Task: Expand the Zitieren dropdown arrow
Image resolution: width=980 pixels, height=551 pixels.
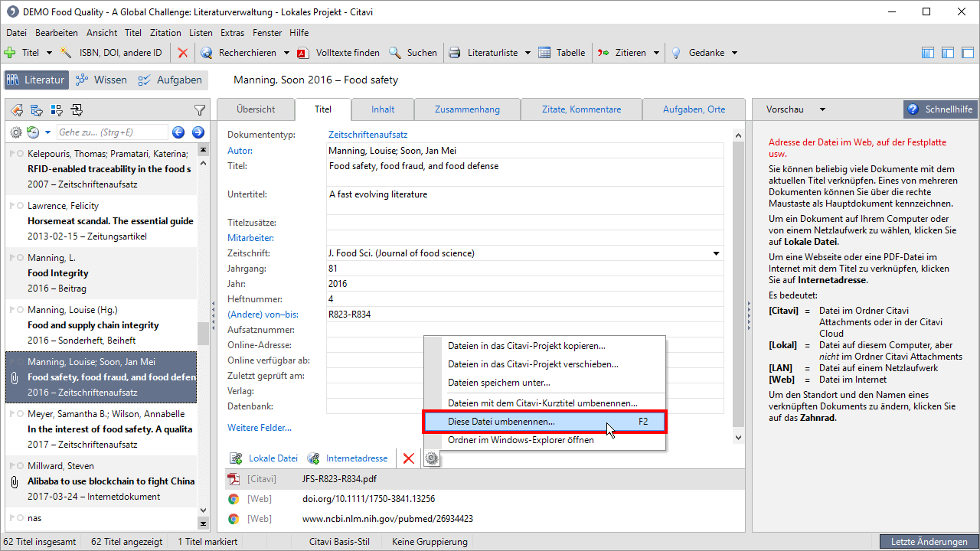Action: (x=655, y=53)
